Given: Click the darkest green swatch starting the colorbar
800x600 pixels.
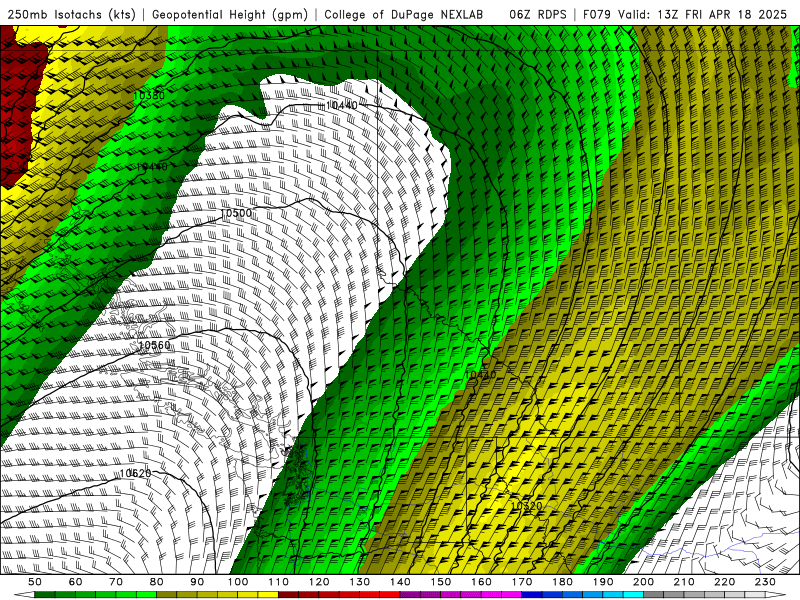Looking at the screenshot, I should point(45,595).
